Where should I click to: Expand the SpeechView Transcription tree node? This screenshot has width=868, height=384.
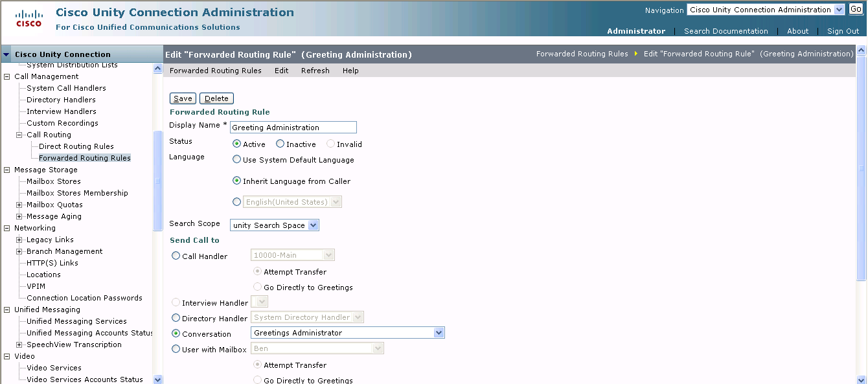coord(19,344)
